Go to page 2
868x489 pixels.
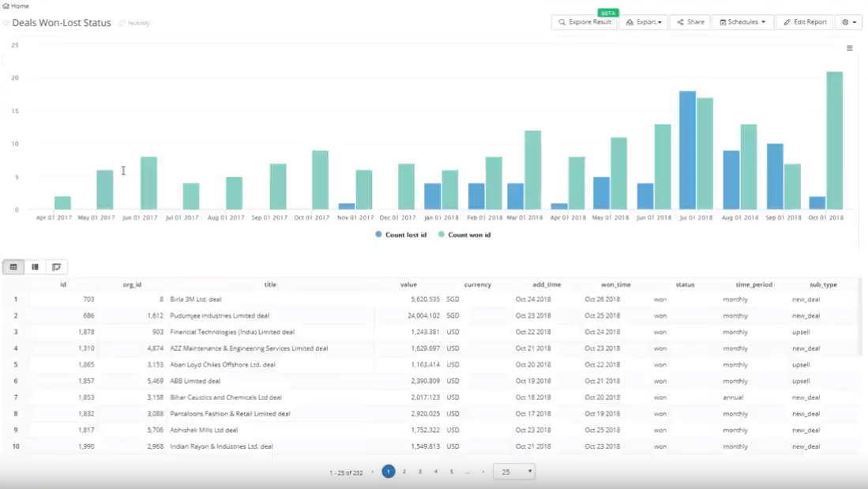404,472
